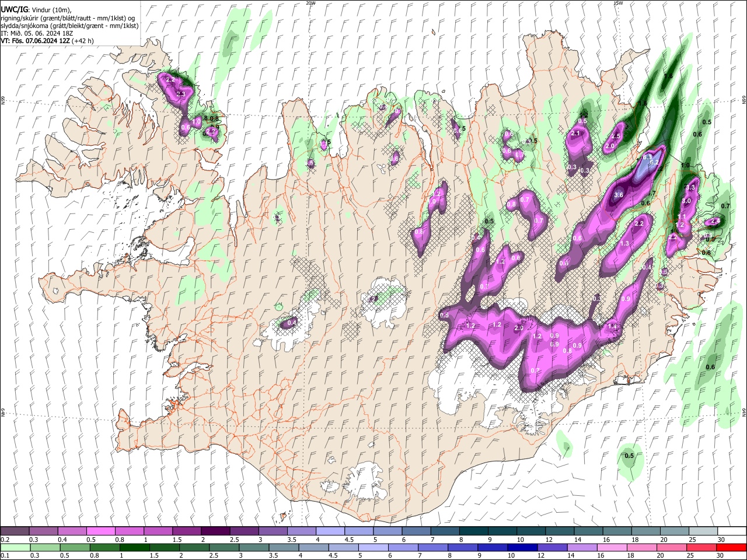Image resolution: width=747 pixels, height=560 pixels.
Task: Click the lower legend pale green swatch labeled 0.1
Action: (x=15, y=547)
